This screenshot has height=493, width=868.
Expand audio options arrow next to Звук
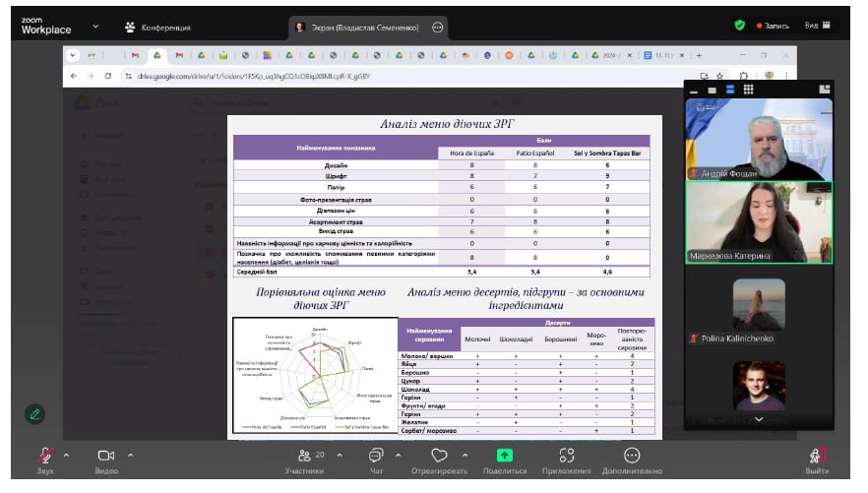coord(67,455)
